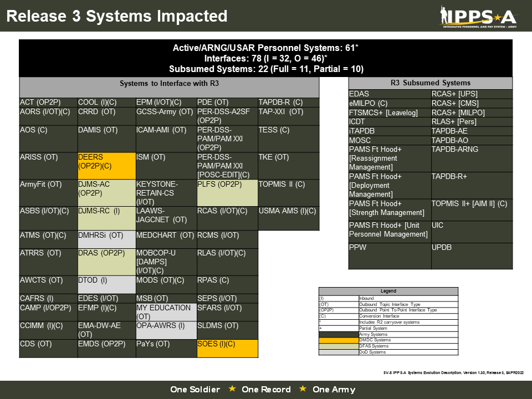Click the DFAS Systems color swatch

pos(338,345)
